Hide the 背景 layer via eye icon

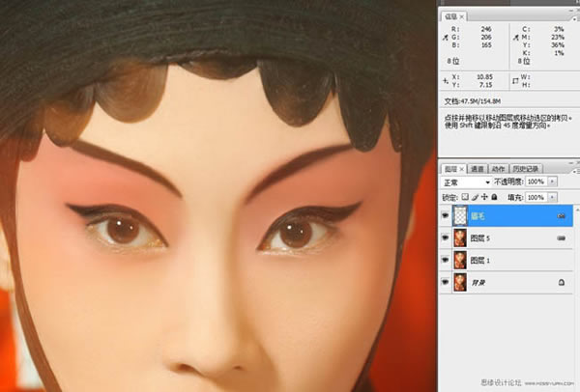tap(445, 283)
